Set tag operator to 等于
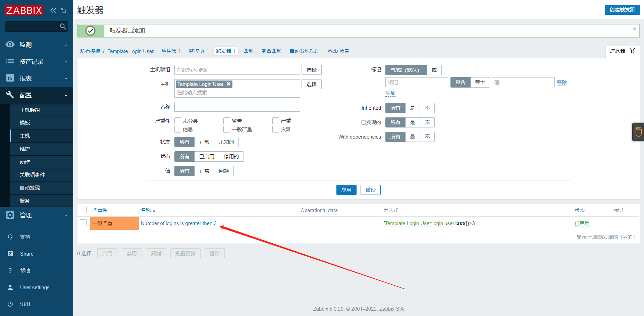The height and width of the screenshot is (316, 644). pyautogui.click(x=480, y=82)
